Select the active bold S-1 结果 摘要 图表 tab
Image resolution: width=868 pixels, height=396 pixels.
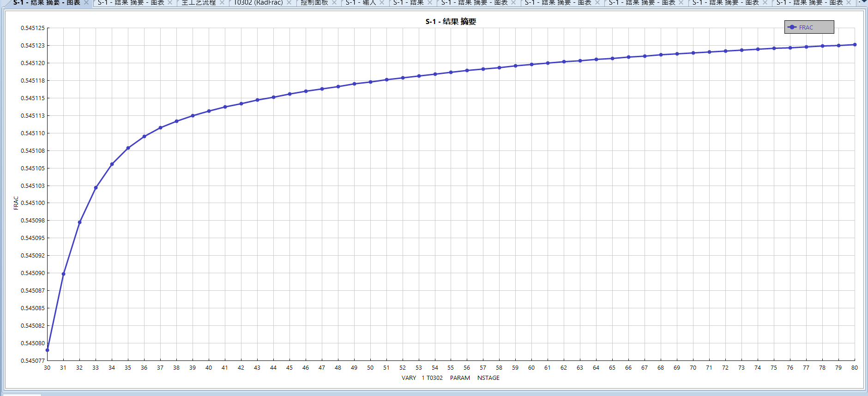47,2
